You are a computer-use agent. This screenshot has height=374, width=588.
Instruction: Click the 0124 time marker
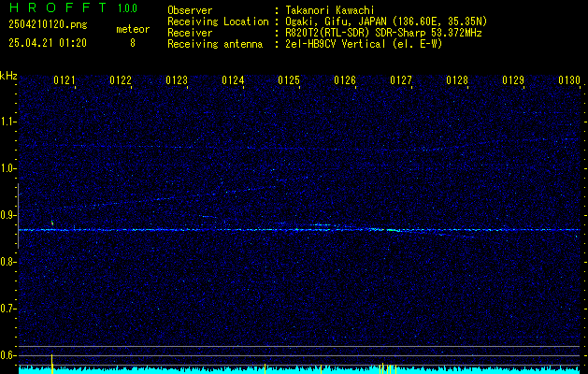point(233,80)
